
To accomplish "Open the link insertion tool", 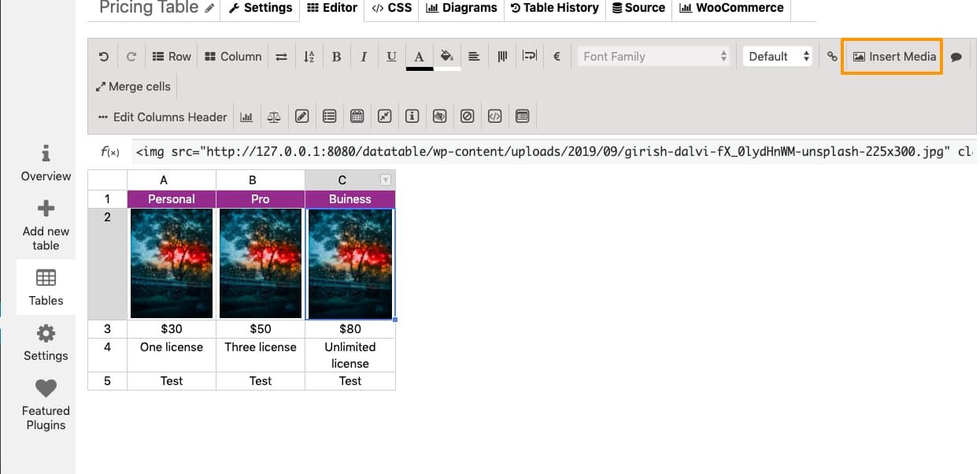I will [x=832, y=56].
